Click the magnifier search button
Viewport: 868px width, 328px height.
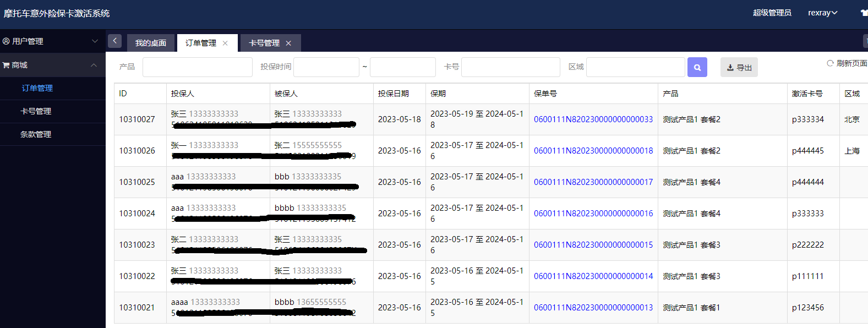click(697, 67)
